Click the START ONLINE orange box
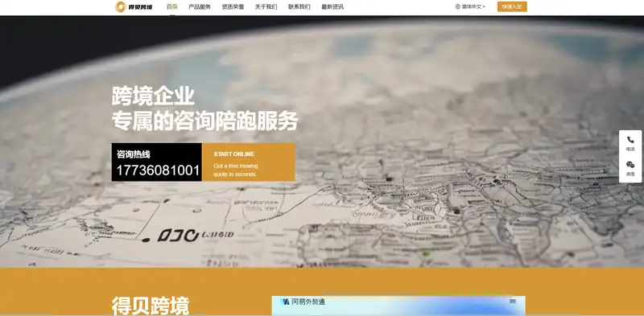The height and width of the screenshot is (316, 644). [x=249, y=162]
